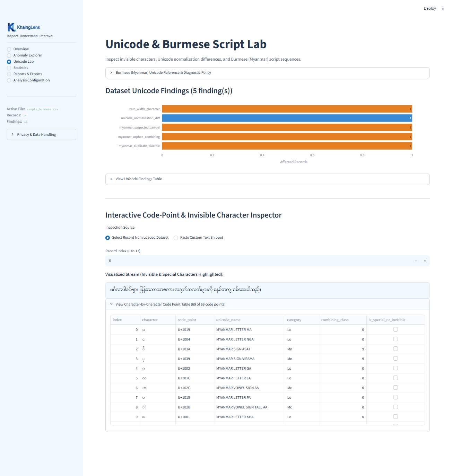Click the MYANMAR LETTER PA cell

click(249, 398)
